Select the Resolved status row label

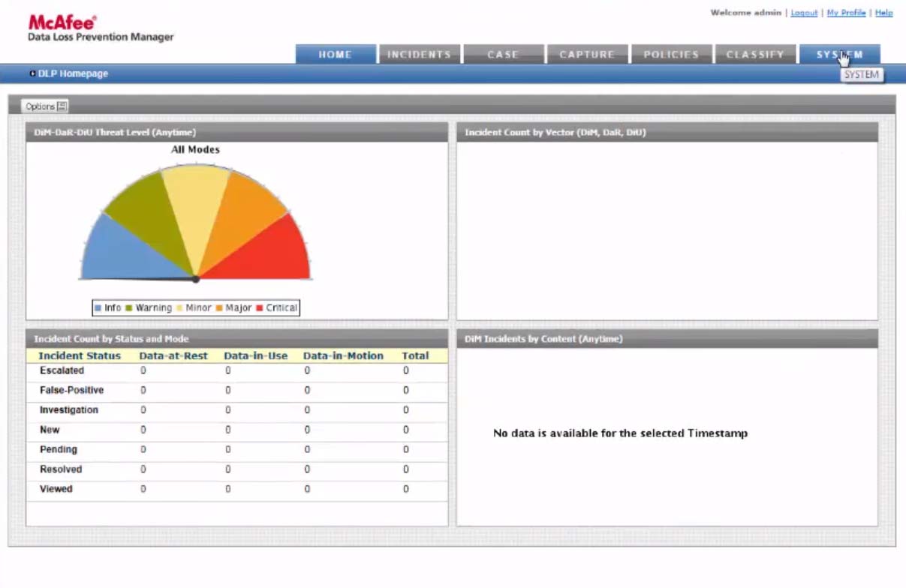(x=61, y=469)
